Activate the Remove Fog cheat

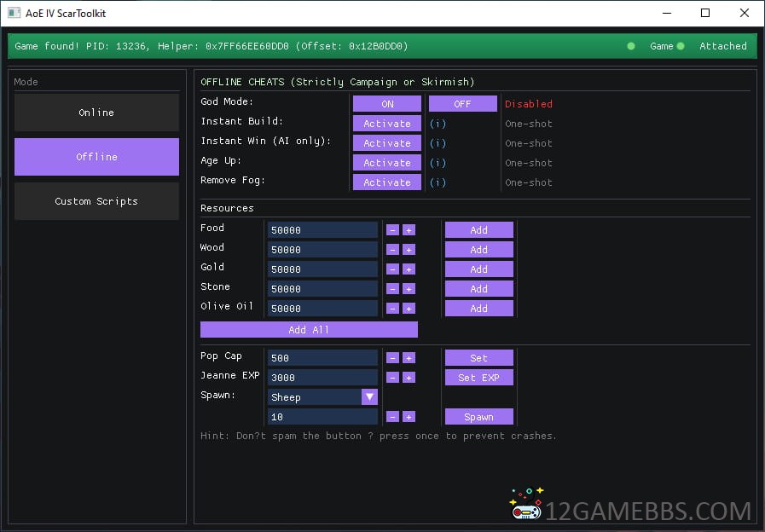click(387, 182)
